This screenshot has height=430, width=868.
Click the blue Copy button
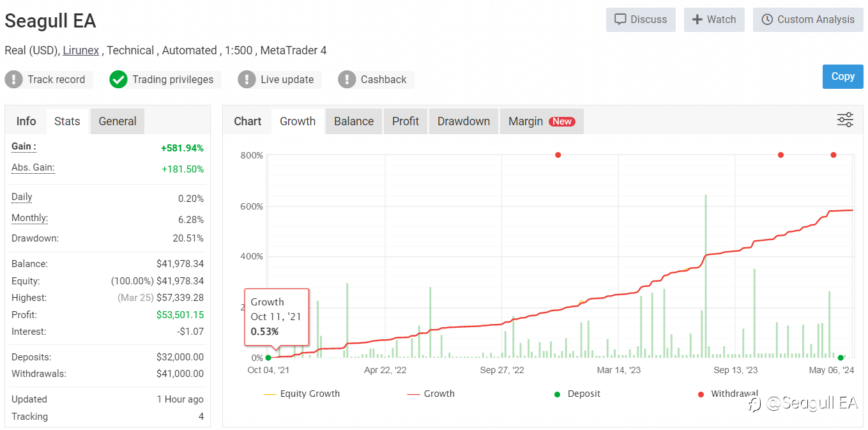click(x=842, y=77)
